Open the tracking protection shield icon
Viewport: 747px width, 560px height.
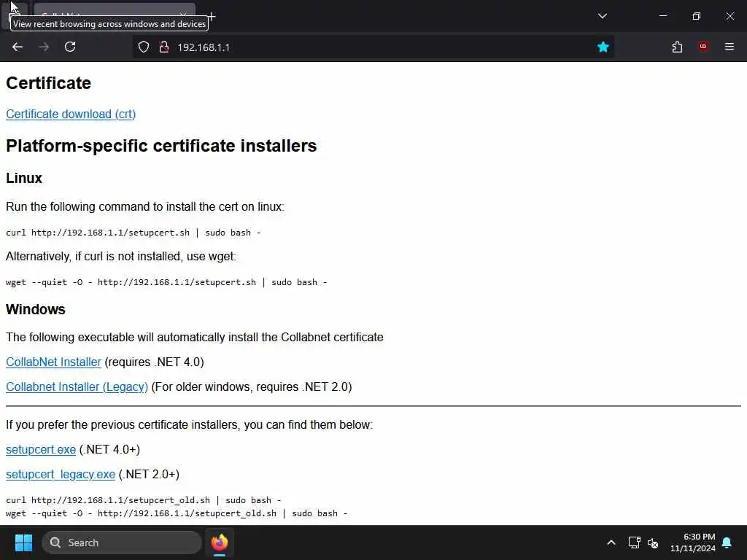(x=144, y=47)
